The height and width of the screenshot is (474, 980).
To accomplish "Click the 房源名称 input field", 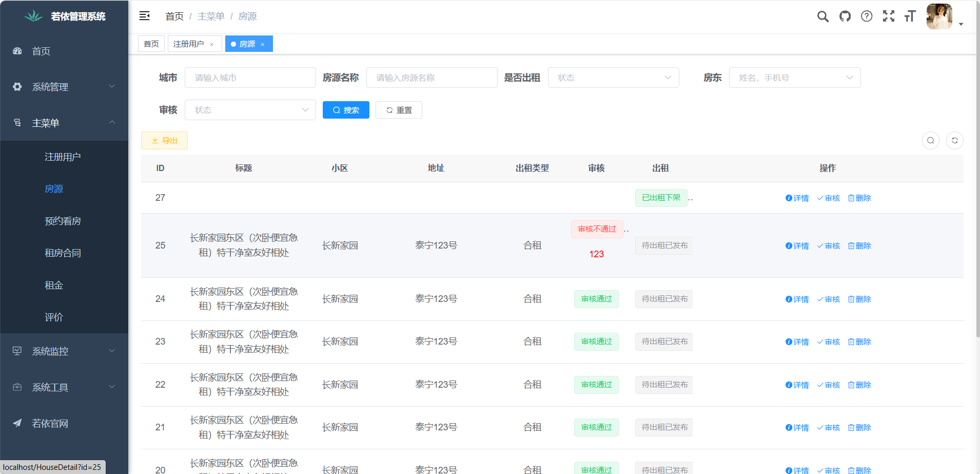I will pos(432,78).
